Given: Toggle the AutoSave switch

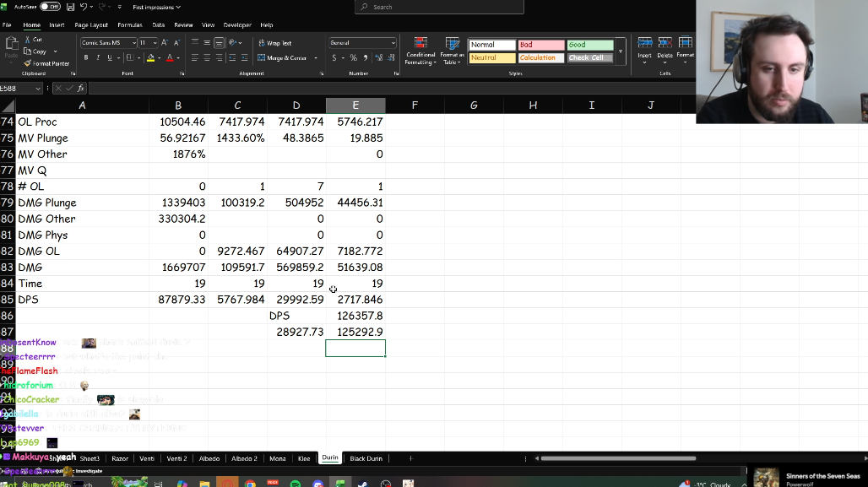Looking at the screenshot, I should tap(50, 7).
